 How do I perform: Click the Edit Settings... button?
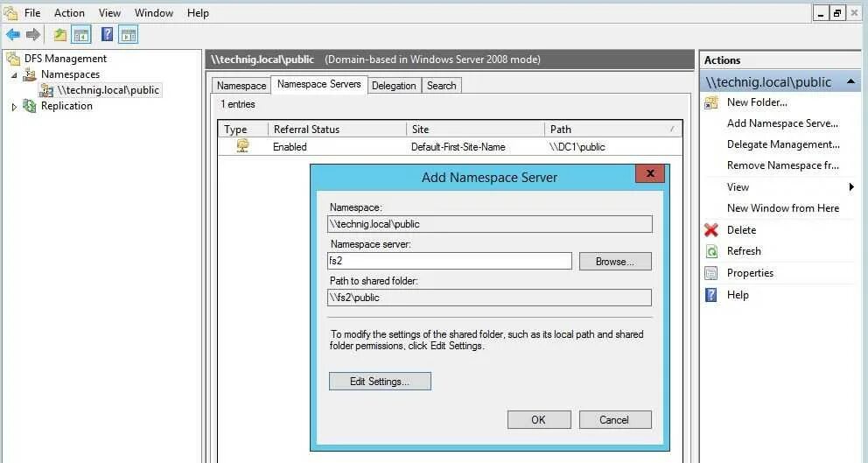380,381
